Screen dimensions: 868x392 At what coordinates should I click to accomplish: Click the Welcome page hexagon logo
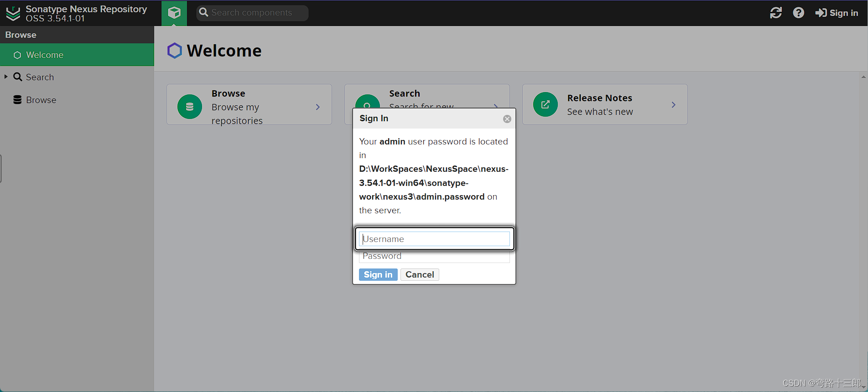click(174, 51)
